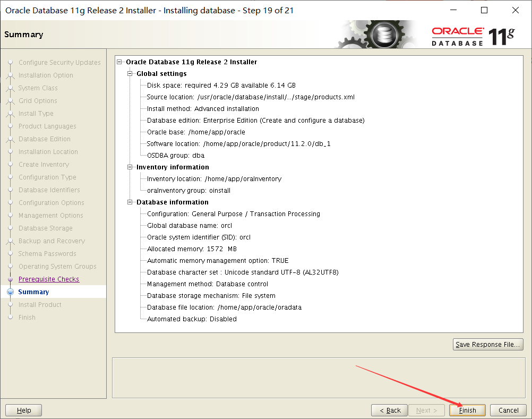Select 'Oracle base: /home/app/oracle' row
The height and width of the screenshot is (419, 532).
click(196, 132)
